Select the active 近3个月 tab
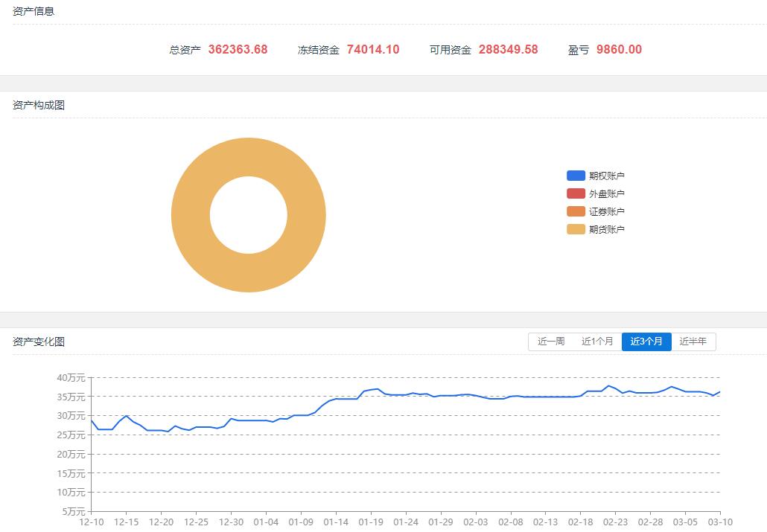 pyautogui.click(x=646, y=342)
